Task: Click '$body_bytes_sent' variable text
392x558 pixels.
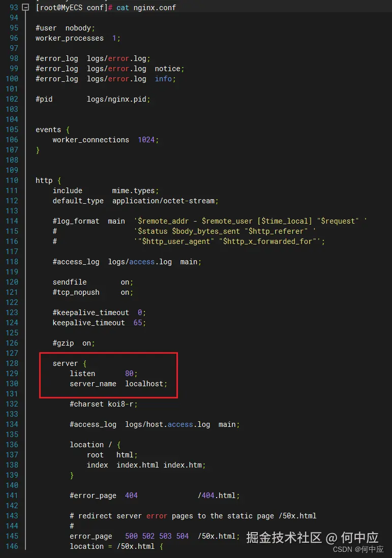Action: point(206,231)
